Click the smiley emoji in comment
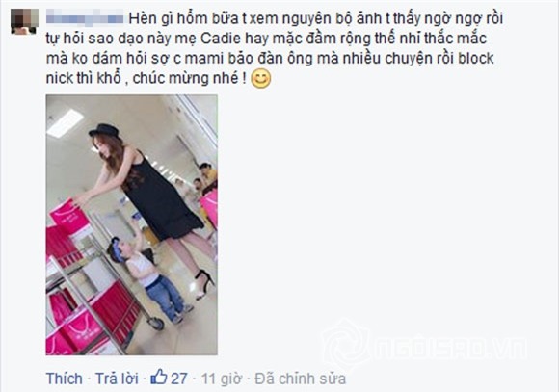The width and height of the screenshot is (559, 392). click(261, 79)
